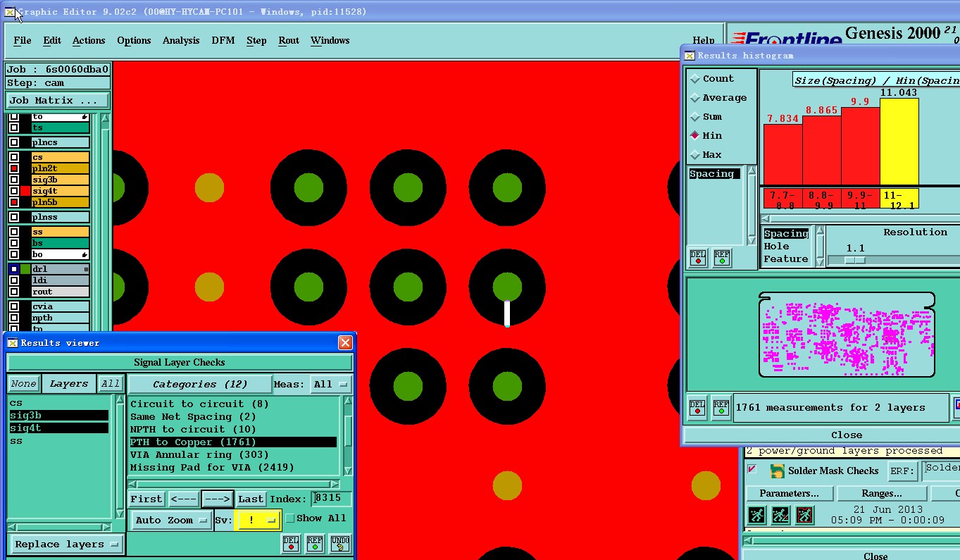Click the 7.7-8.8 red histogram bar
The width and height of the screenshot is (960, 560).
click(x=783, y=154)
